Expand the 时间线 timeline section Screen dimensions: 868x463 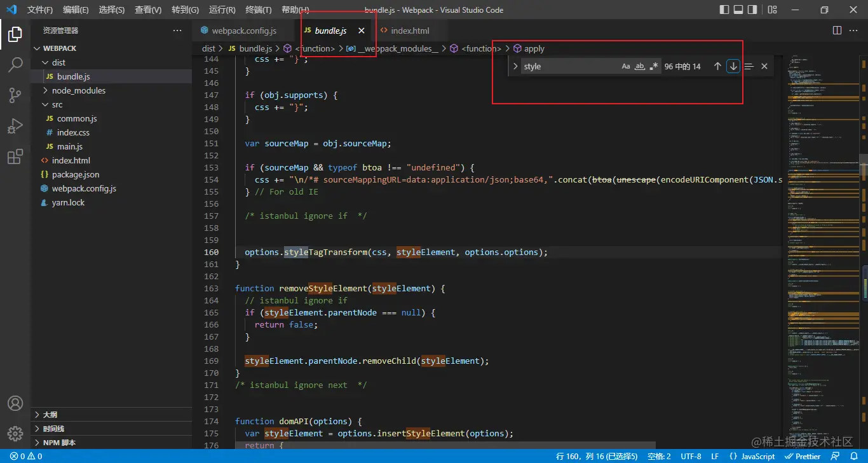pyautogui.click(x=111, y=429)
